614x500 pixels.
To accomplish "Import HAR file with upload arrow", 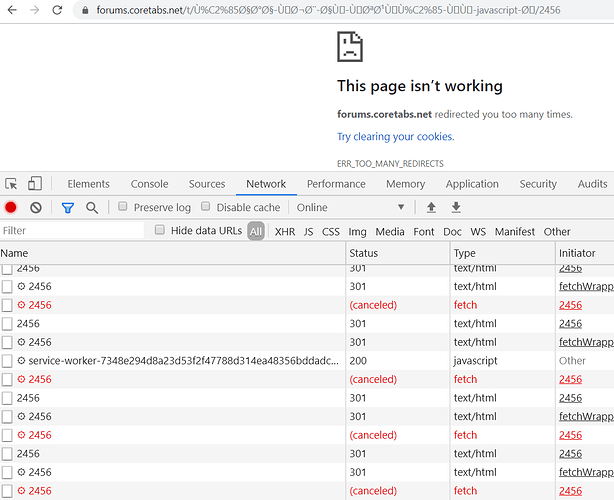I will pyautogui.click(x=431, y=207).
